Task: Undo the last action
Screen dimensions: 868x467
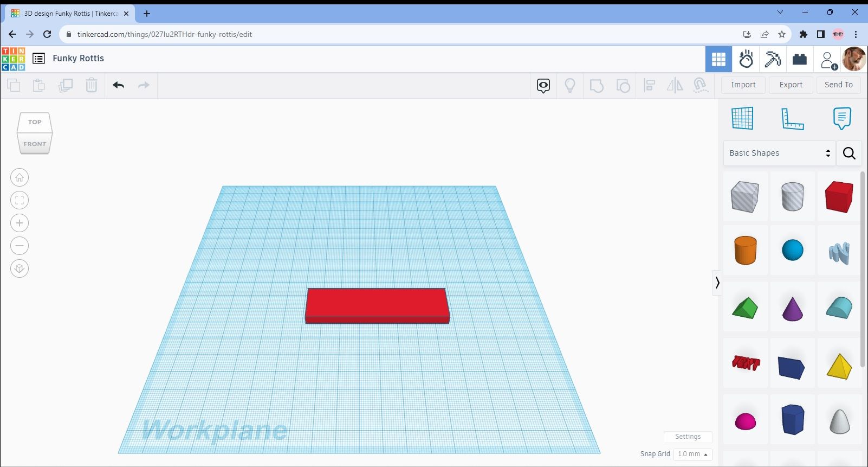Action: coord(119,85)
